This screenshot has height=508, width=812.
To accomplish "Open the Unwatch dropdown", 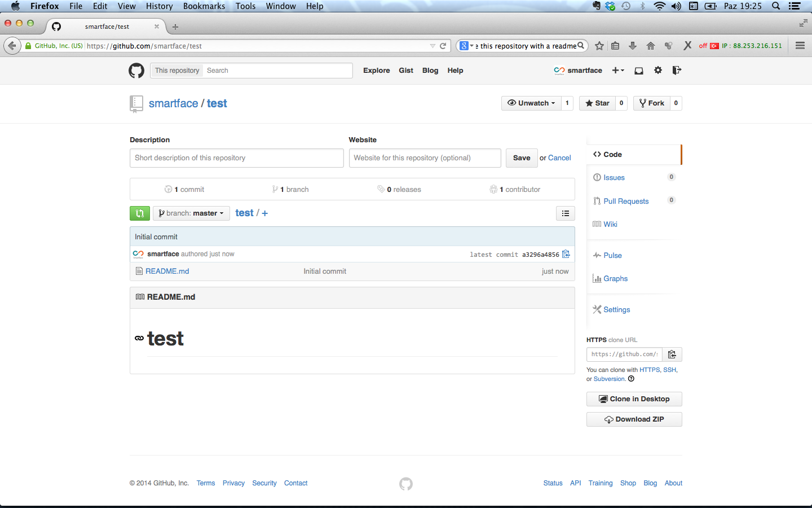I will point(531,103).
